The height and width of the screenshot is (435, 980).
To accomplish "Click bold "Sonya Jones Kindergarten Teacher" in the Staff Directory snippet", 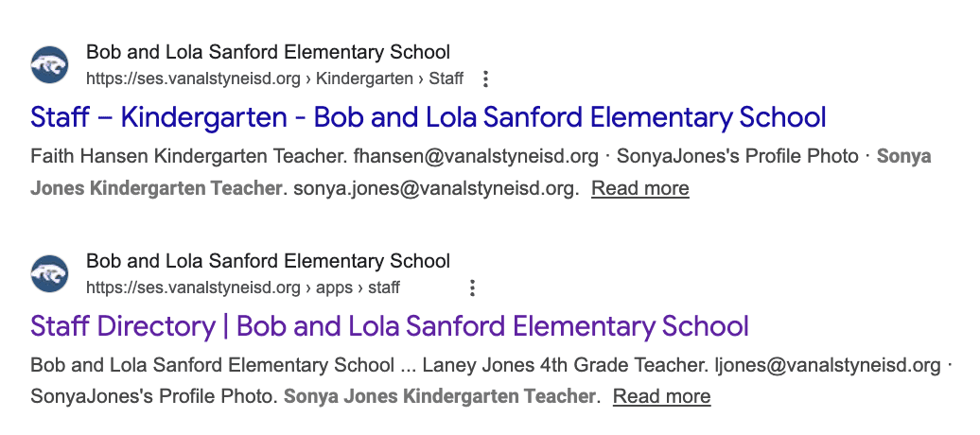I will pos(441,396).
